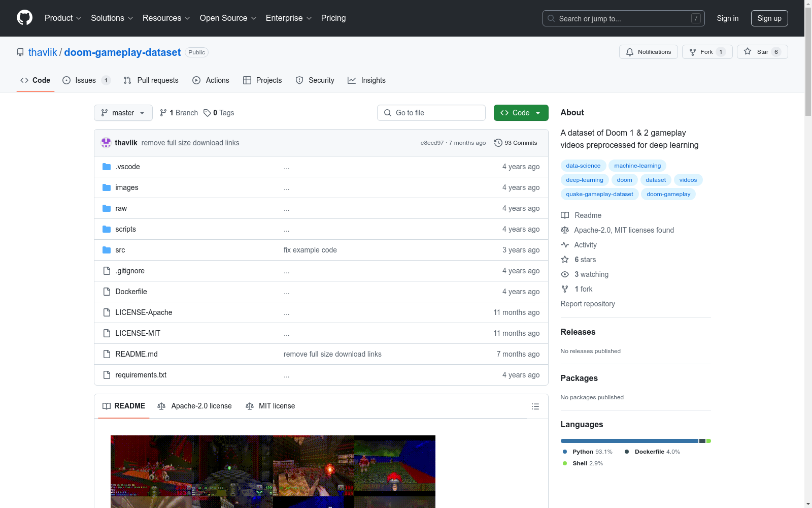Open the raw folder icon
Viewport: 812px width, 508px height.
click(x=107, y=208)
